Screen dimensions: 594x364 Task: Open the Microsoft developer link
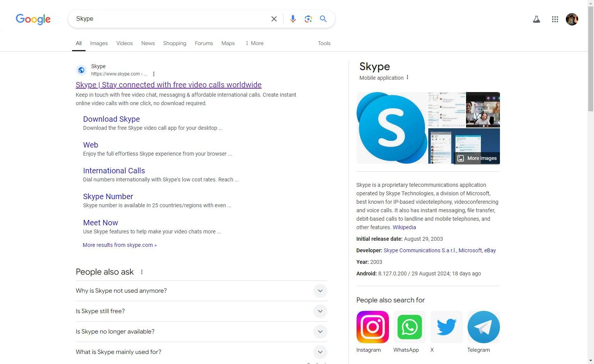470,250
